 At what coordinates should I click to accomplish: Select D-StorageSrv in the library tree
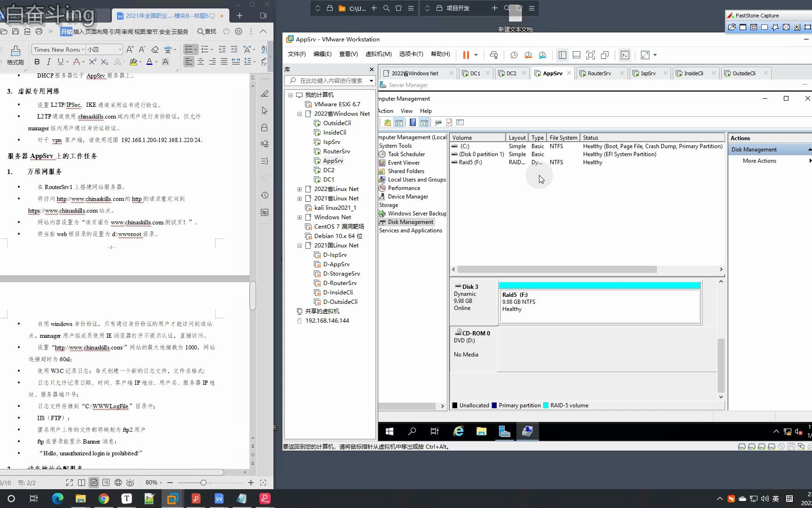click(341, 274)
